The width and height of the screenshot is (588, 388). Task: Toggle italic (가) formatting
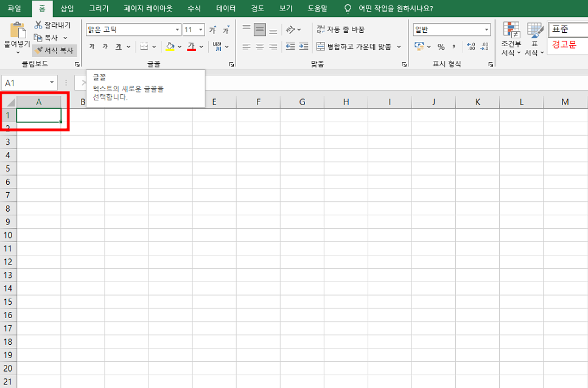click(x=105, y=46)
